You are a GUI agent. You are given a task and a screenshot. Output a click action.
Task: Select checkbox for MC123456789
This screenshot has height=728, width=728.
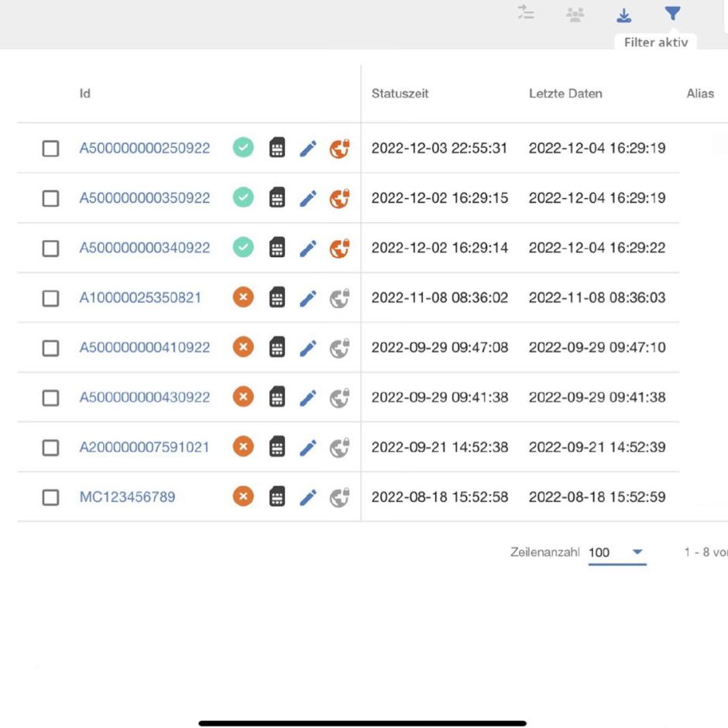[x=50, y=497]
